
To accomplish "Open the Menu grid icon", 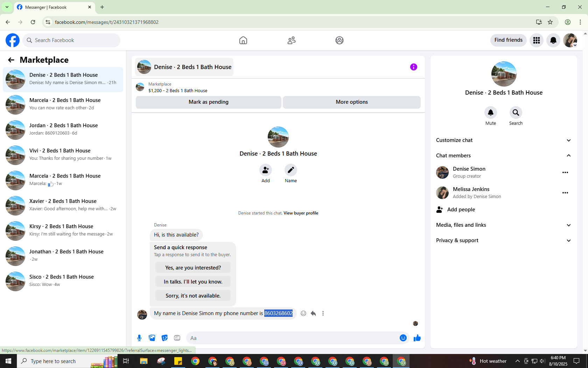I will (537, 40).
